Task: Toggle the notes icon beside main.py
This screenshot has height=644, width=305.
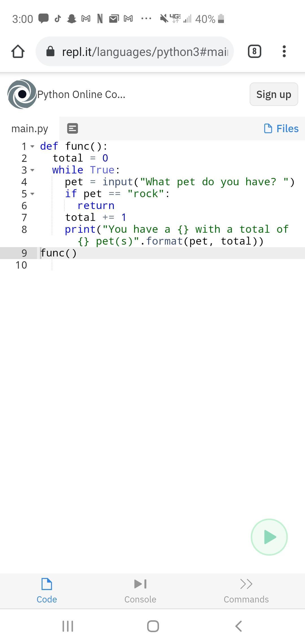Action: tap(73, 129)
